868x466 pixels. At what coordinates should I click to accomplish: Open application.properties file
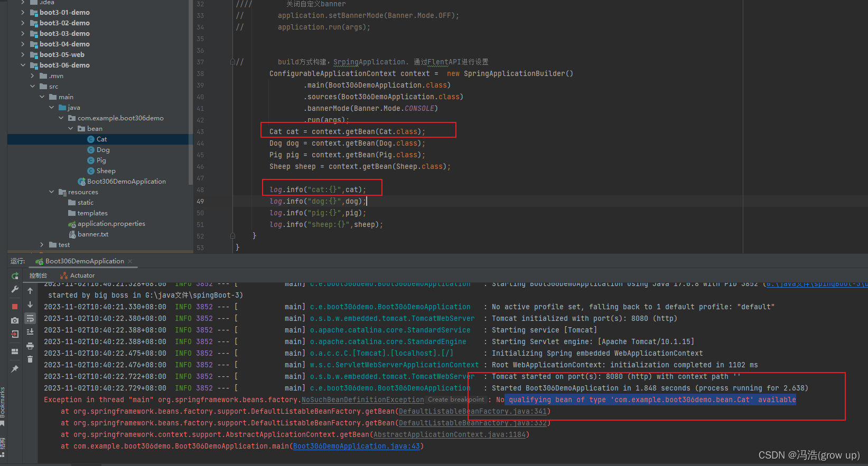click(x=111, y=224)
